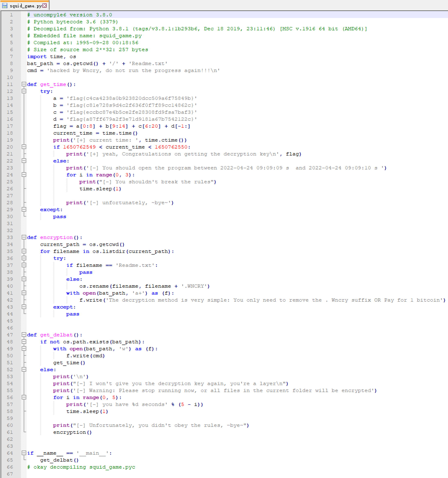Screen dimensions: 448x478
Task: Collapse the if filename == 'Readme.txt' fold
Action: click(24, 265)
